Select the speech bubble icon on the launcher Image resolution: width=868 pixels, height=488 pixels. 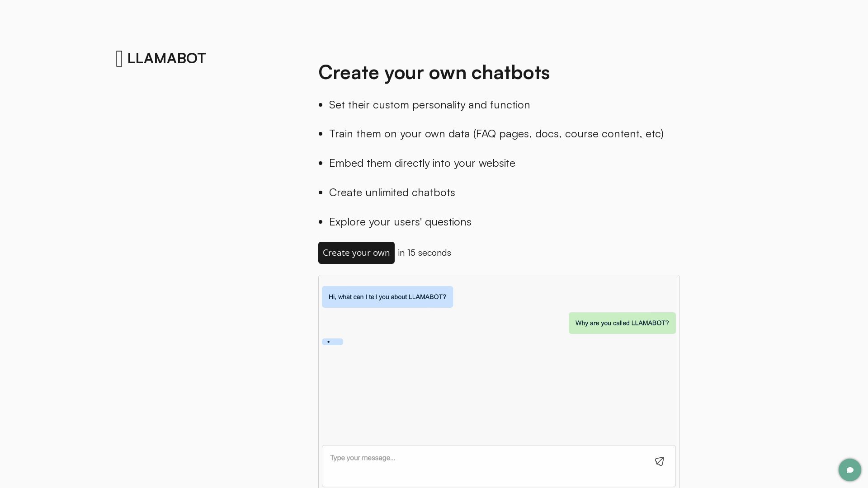(x=850, y=470)
